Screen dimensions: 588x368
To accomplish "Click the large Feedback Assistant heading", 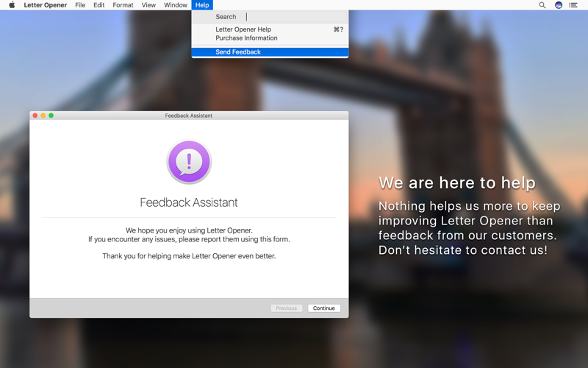I will click(189, 202).
